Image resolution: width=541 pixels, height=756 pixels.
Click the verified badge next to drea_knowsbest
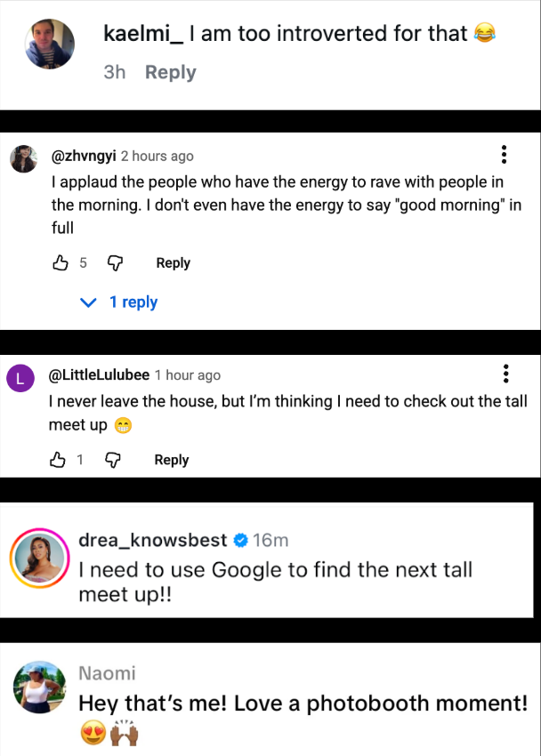click(x=240, y=541)
